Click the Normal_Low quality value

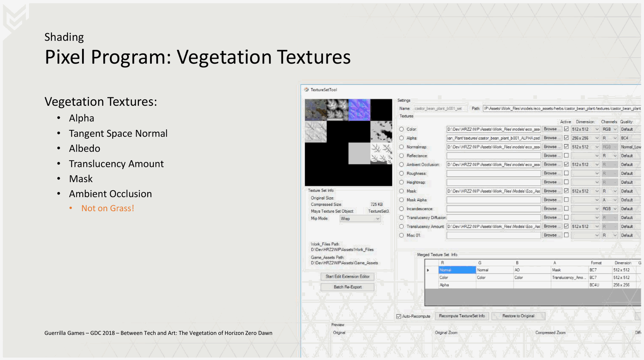(x=630, y=147)
